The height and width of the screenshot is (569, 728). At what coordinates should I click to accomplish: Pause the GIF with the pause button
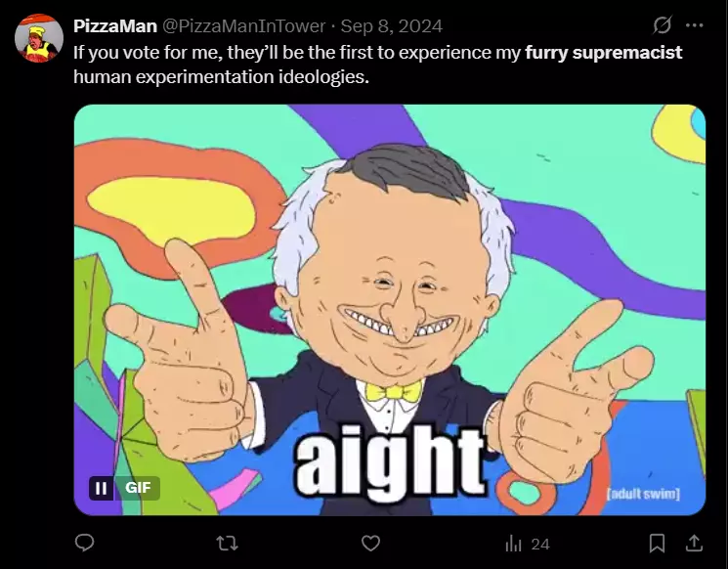point(101,488)
